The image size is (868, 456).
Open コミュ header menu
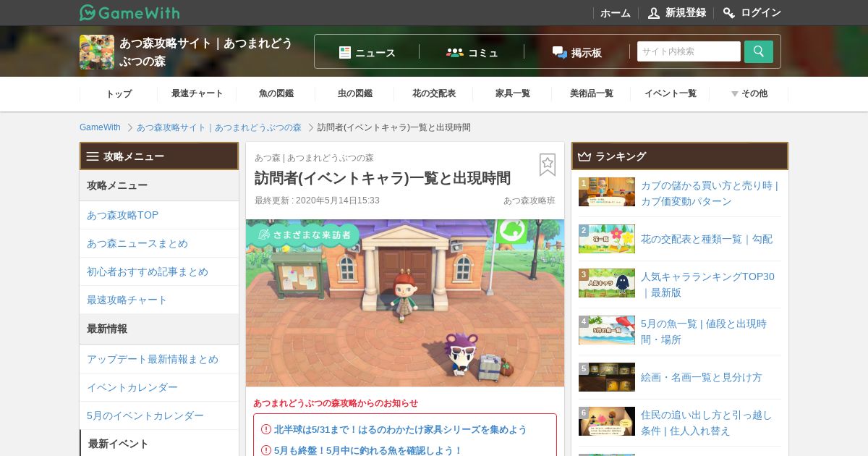tap(472, 52)
